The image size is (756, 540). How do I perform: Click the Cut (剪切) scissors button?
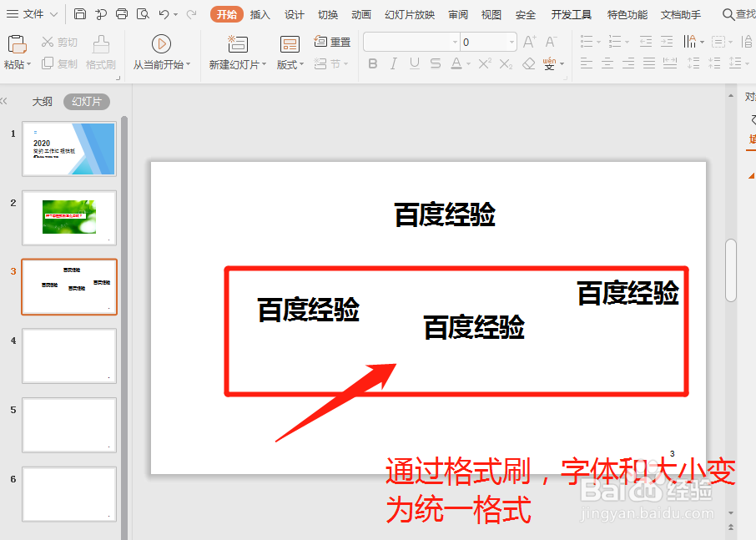pos(58,43)
